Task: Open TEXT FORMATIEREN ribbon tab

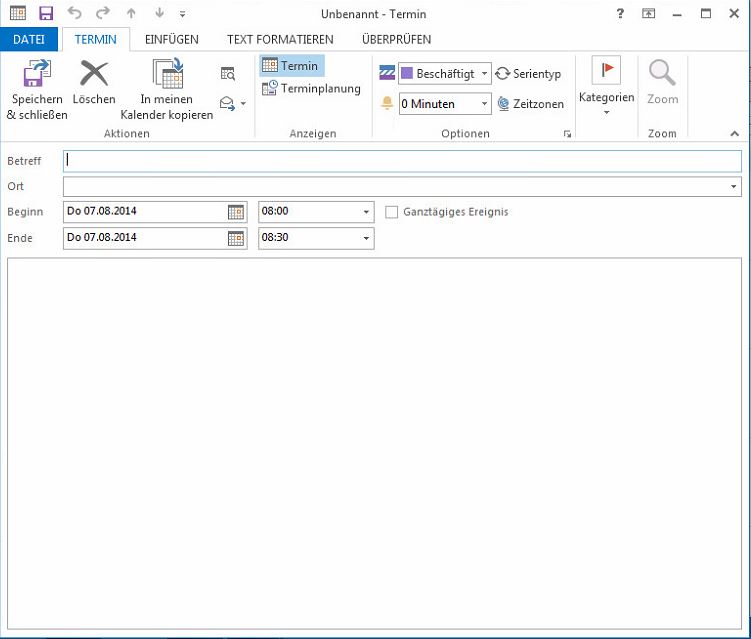Action: [280, 39]
